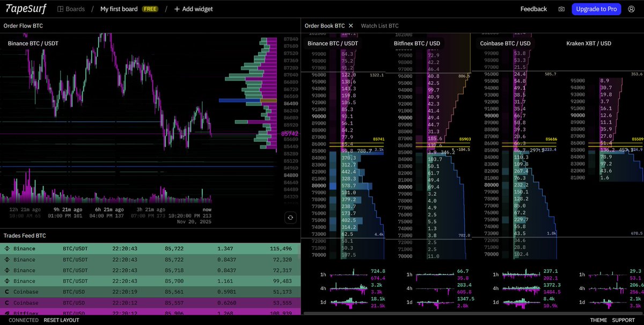
Task: Click Kraken 1h volume sparkline
Action: pyautogui.click(x=608, y=275)
